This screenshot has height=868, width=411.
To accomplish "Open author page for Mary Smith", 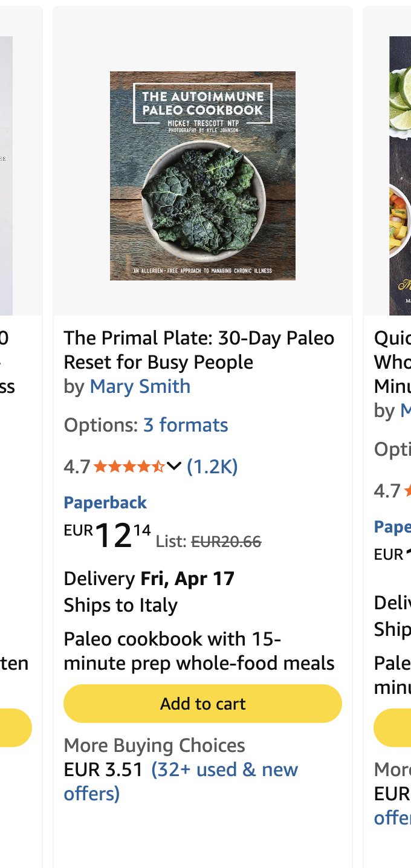I will coord(140,387).
